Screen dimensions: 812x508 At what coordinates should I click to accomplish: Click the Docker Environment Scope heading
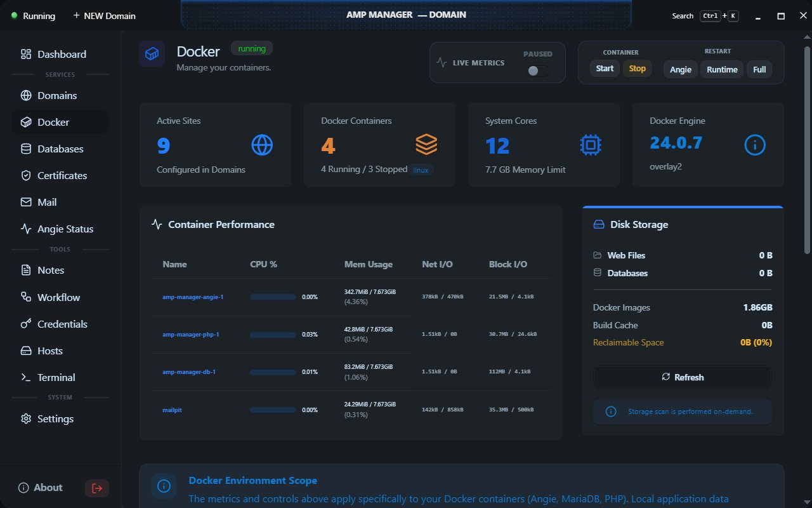click(253, 481)
